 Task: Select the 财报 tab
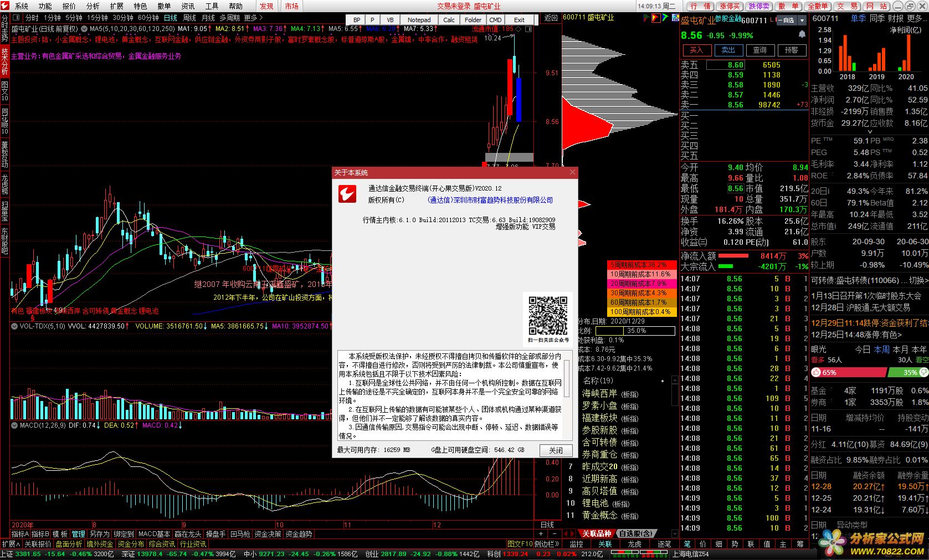[896, 18]
